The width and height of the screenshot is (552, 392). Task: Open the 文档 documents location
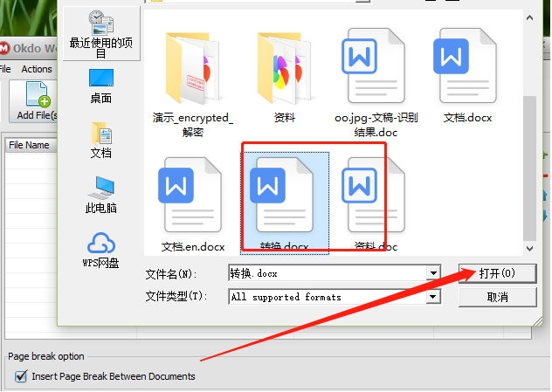(x=101, y=140)
